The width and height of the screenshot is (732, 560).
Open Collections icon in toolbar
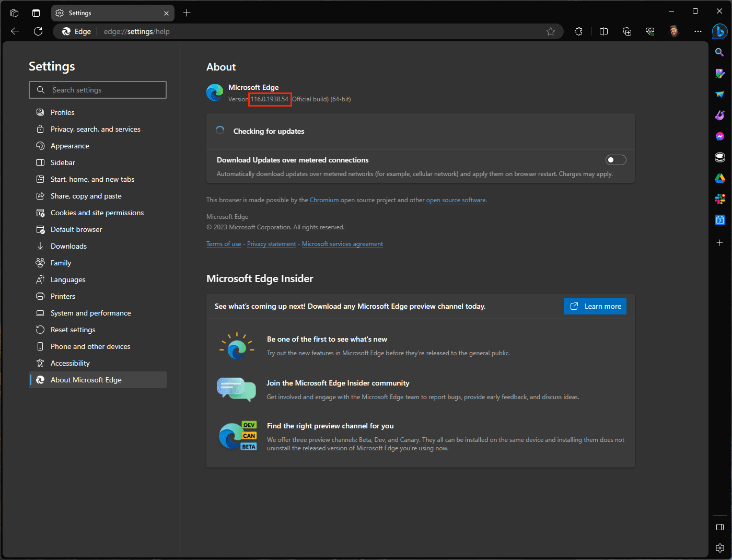coord(627,31)
